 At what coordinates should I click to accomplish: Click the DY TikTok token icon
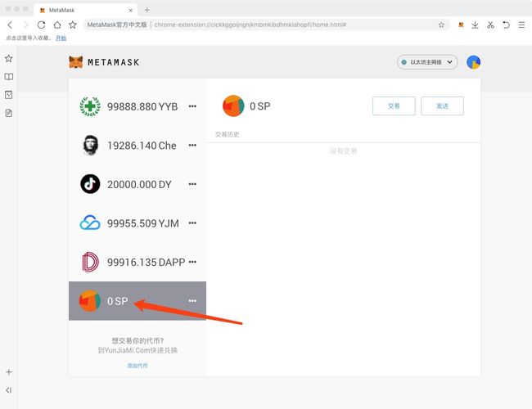pos(90,184)
